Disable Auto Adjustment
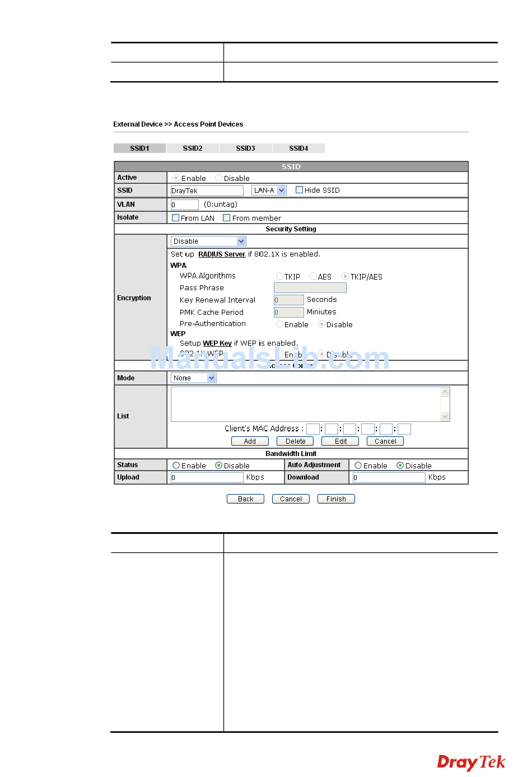Screen dimensions: 532x777 (400, 466)
